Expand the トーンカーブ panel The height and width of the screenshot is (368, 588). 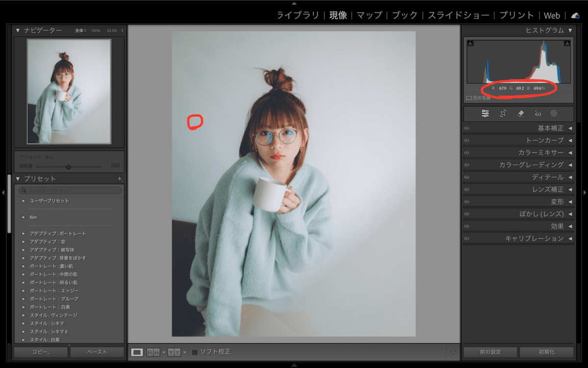pyautogui.click(x=570, y=140)
